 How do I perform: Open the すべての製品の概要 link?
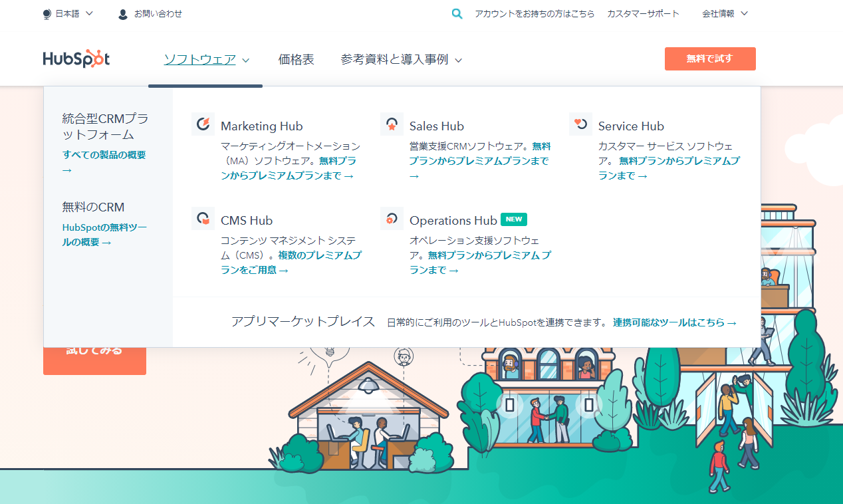104,155
